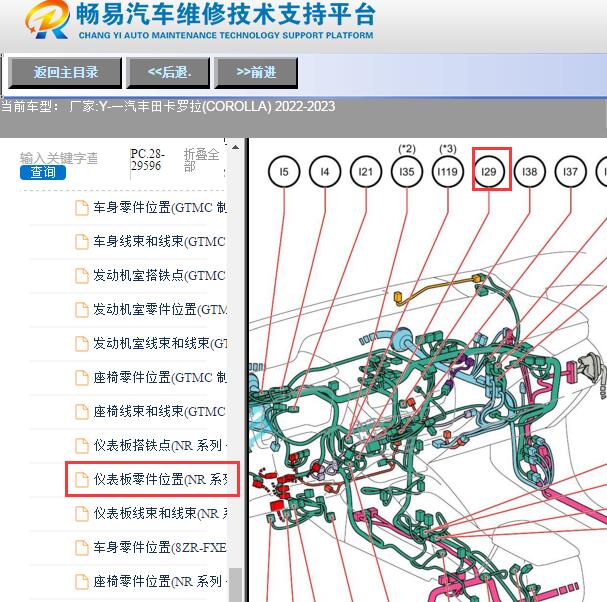
Task: Click scroll-up arrow of tree panel
Action: tap(235, 147)
